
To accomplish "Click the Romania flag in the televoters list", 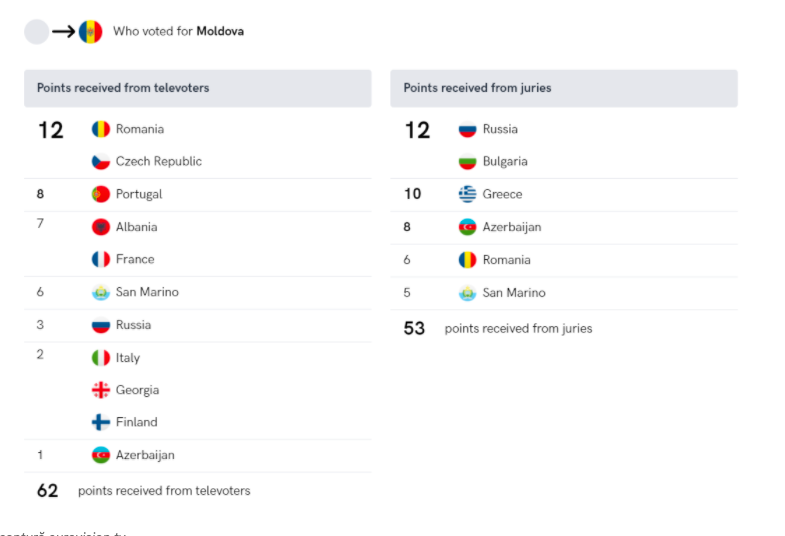I will pos(101,129).
